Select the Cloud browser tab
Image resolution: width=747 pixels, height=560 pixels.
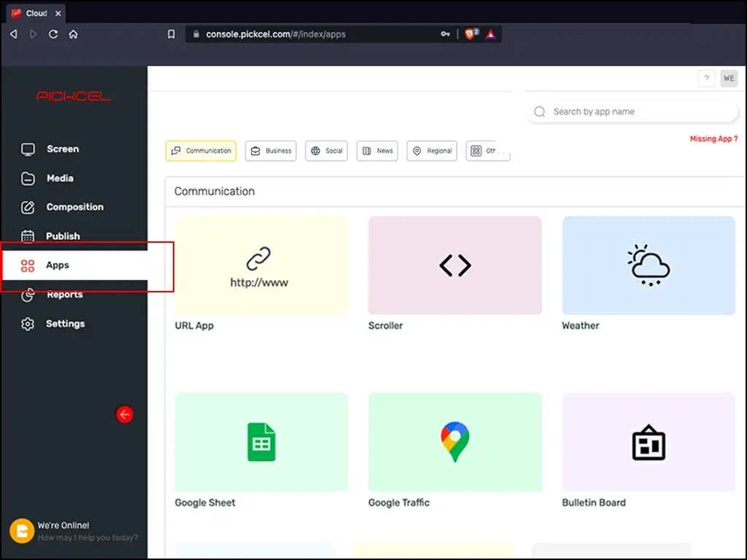click(x=36, y=12)
